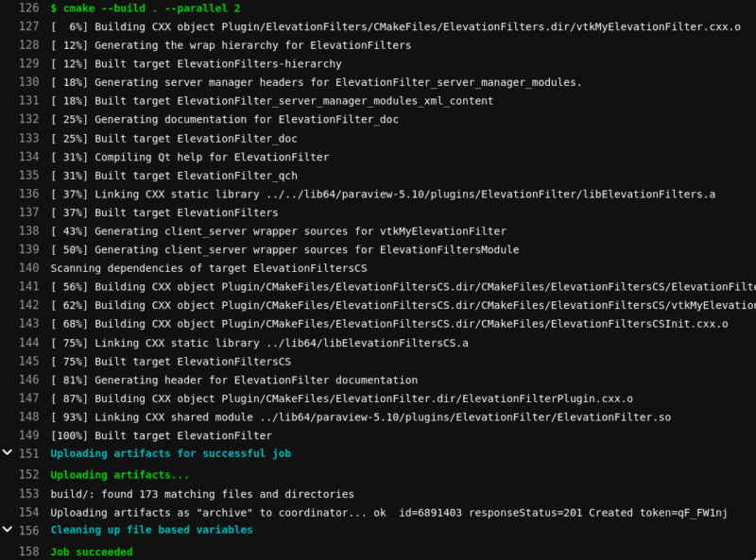Select line number 130 about server manager headers
Image resolution: width=756 pixels, height=560 pixels.
(29, 82)
